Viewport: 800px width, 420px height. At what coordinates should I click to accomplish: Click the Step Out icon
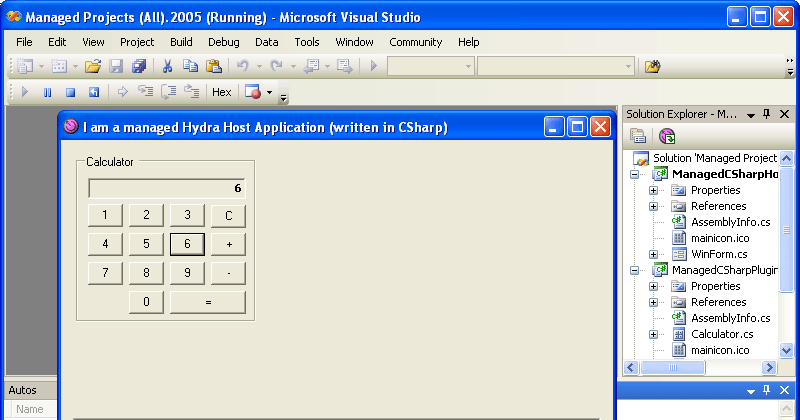192,92
